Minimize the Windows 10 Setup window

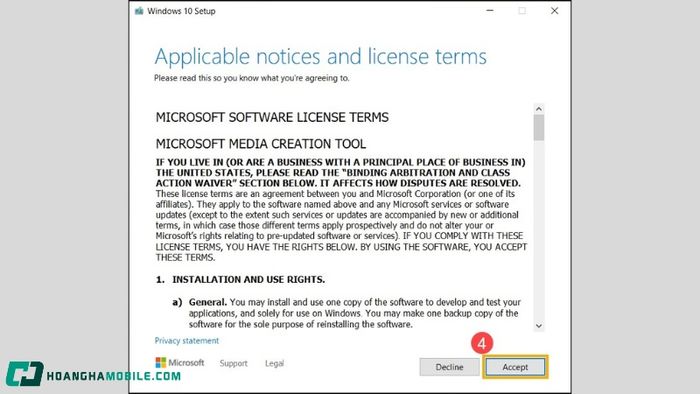click(x=490, y=11)
